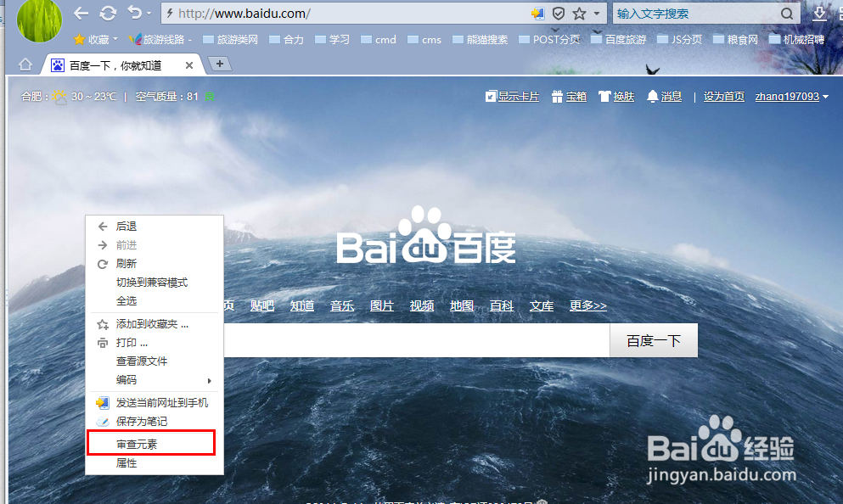Open the 百度旅游 bookmark folder

tap(619, 39)
